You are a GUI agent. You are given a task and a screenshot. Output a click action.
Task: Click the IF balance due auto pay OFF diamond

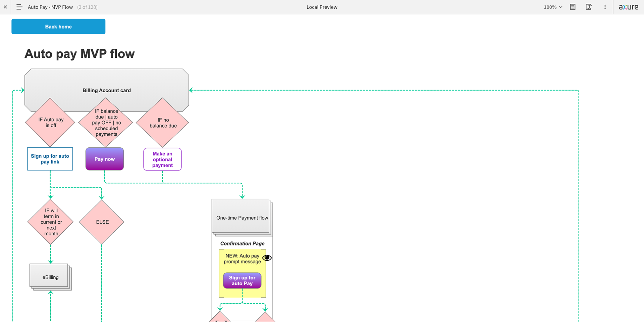click(x=106, y=123)
